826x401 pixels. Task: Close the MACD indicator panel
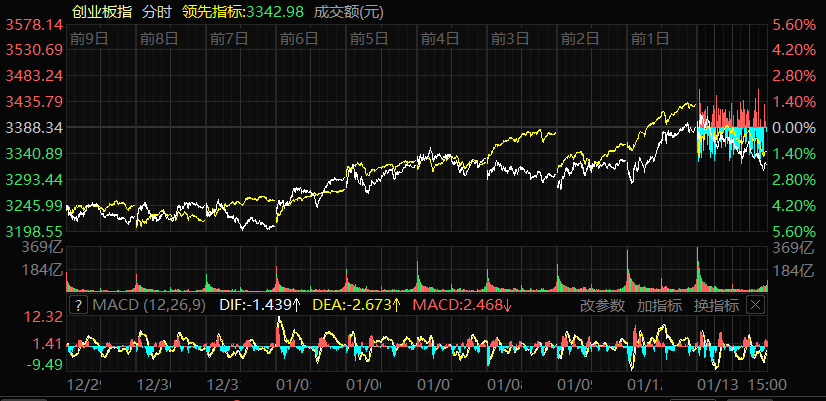755,305
